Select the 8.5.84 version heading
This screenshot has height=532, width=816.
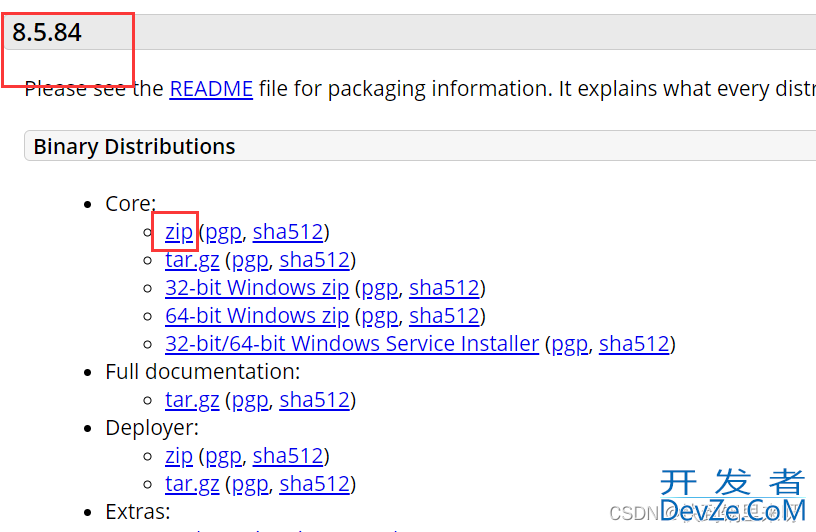pos(47,32)
